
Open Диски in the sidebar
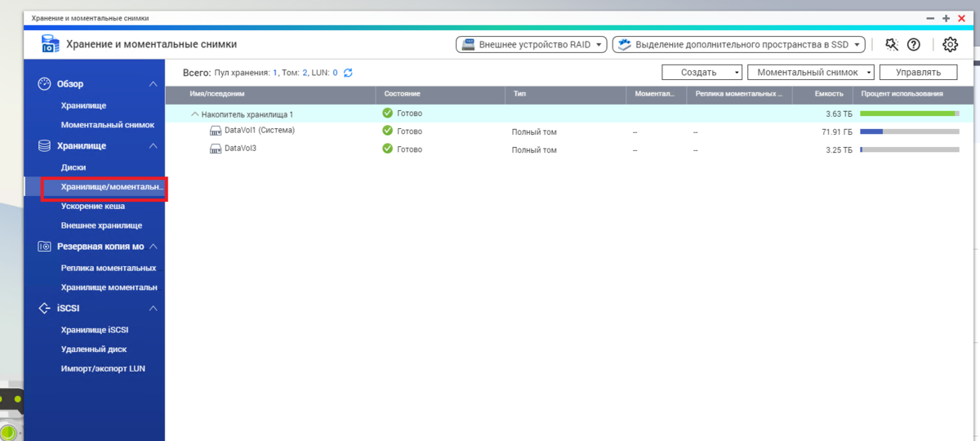pos(73,167)
